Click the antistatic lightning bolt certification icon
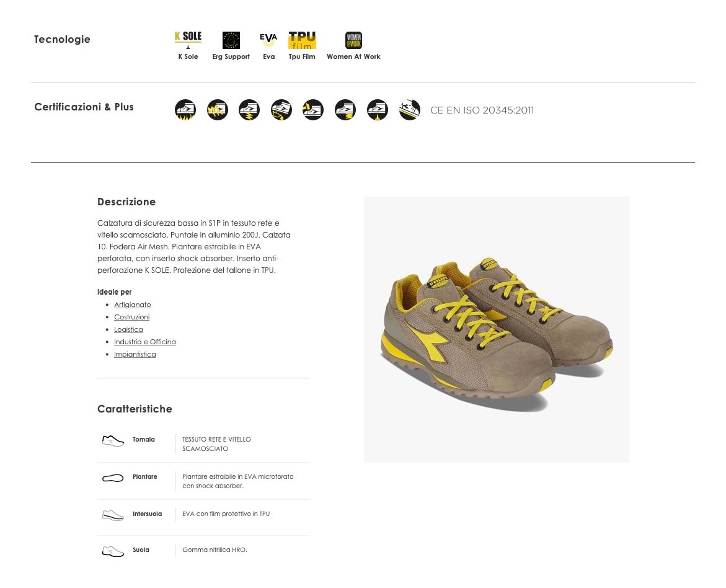726x588 pixels. [249, 110]
